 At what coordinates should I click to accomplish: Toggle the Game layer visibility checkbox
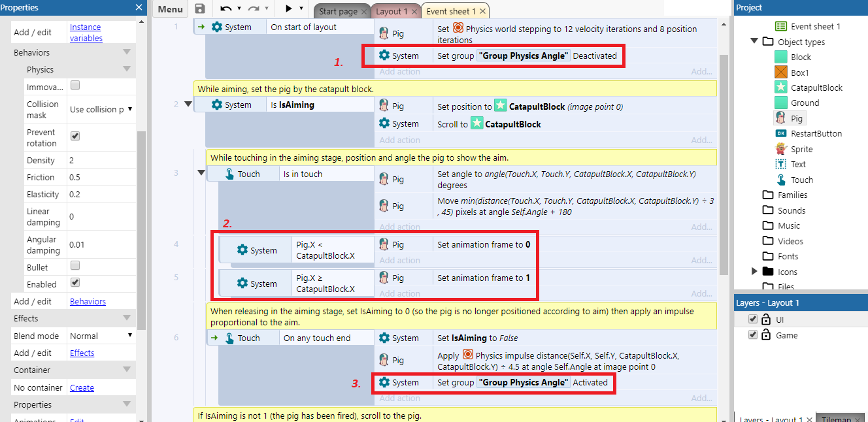click(753, 335)
